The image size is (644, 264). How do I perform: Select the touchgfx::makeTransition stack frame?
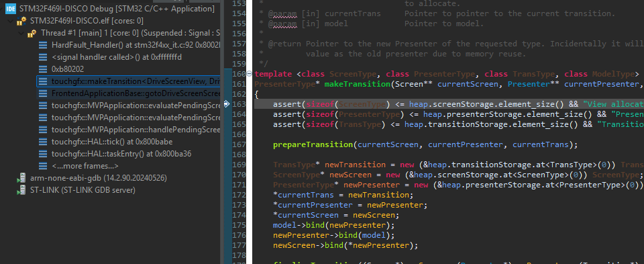pyautogui.click(x=129, y=81)
